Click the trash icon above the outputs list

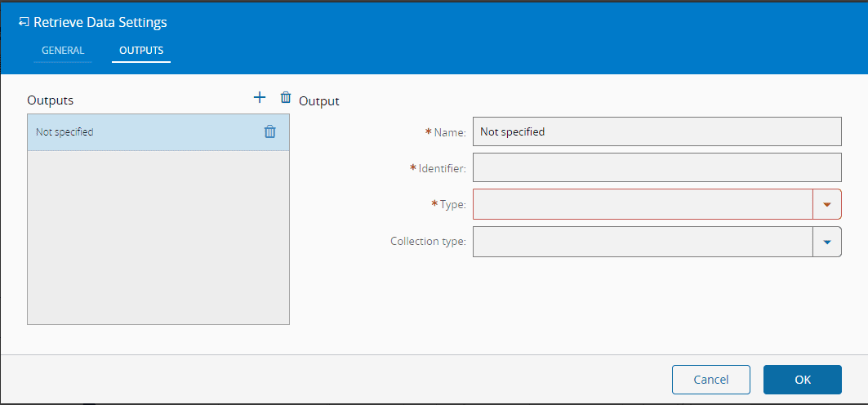coord(285,98)
